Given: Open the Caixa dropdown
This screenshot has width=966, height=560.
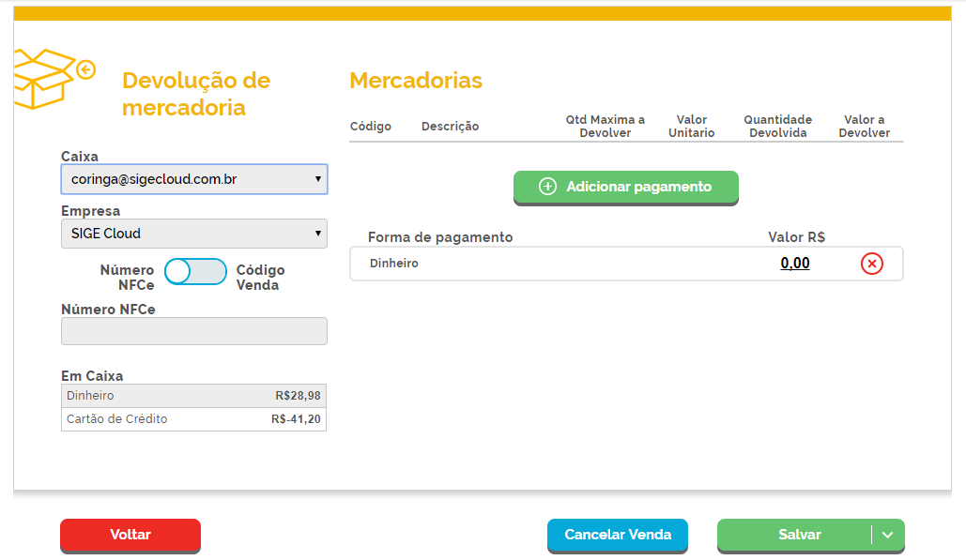Looking at the screenshot, I should [194, 179].
